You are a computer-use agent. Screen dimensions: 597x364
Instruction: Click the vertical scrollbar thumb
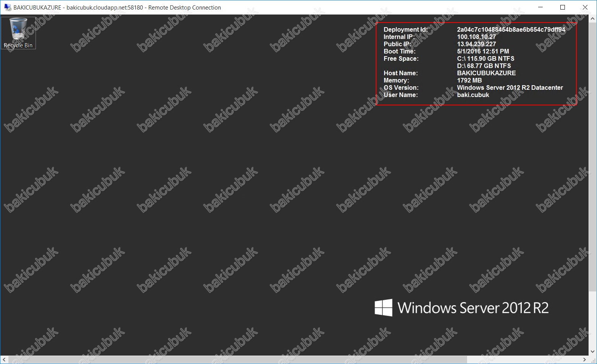point(592,157)
